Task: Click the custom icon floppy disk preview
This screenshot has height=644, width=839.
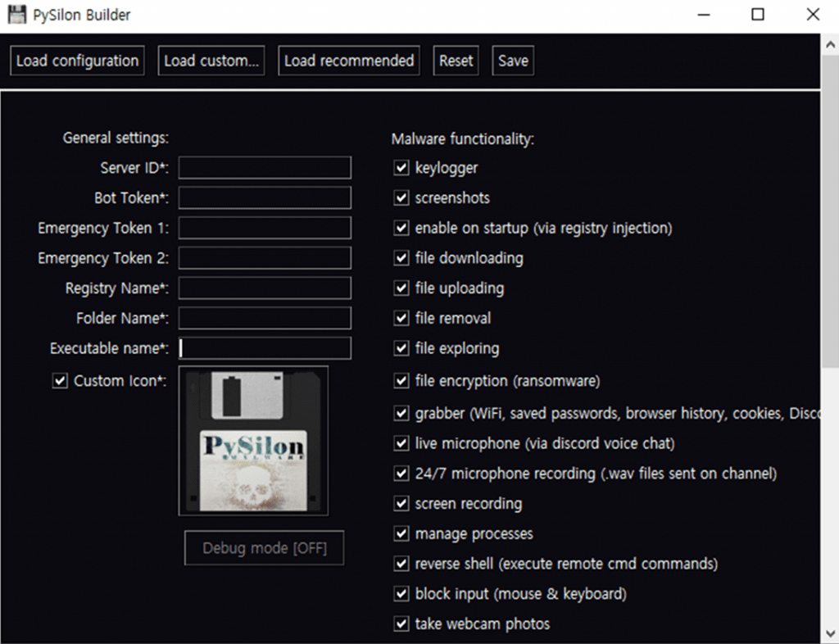Action: (x=253, y=441)
